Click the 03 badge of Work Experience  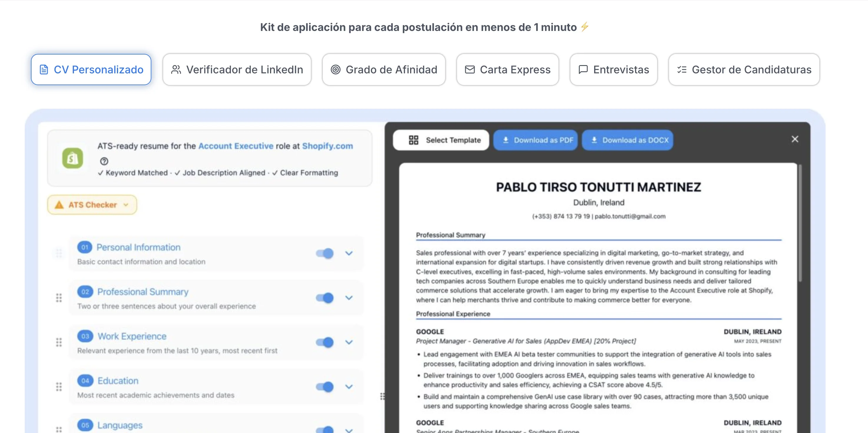point(85,336)
